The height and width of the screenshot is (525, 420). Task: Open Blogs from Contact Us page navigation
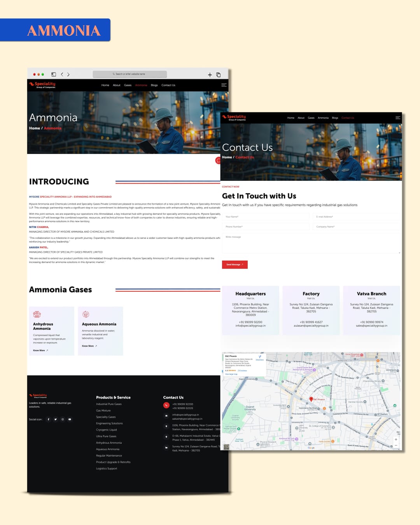pyautogui.click(x=335, y=118)
